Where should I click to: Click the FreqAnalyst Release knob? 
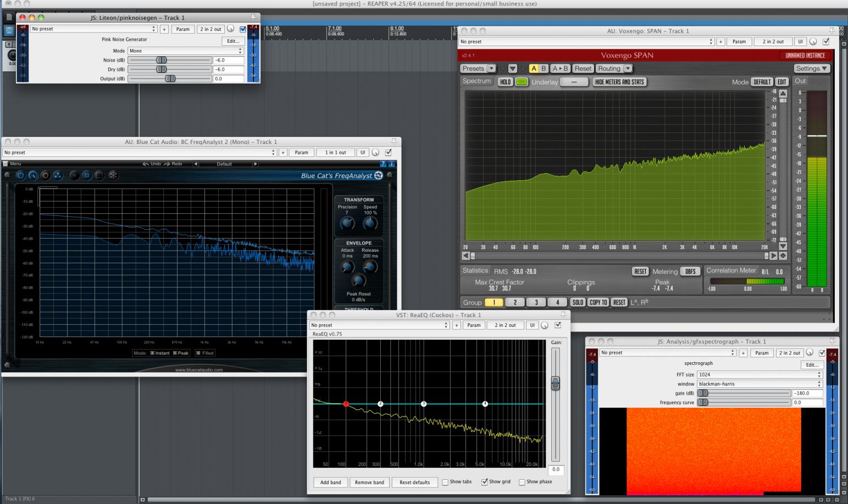click(370, 267)
